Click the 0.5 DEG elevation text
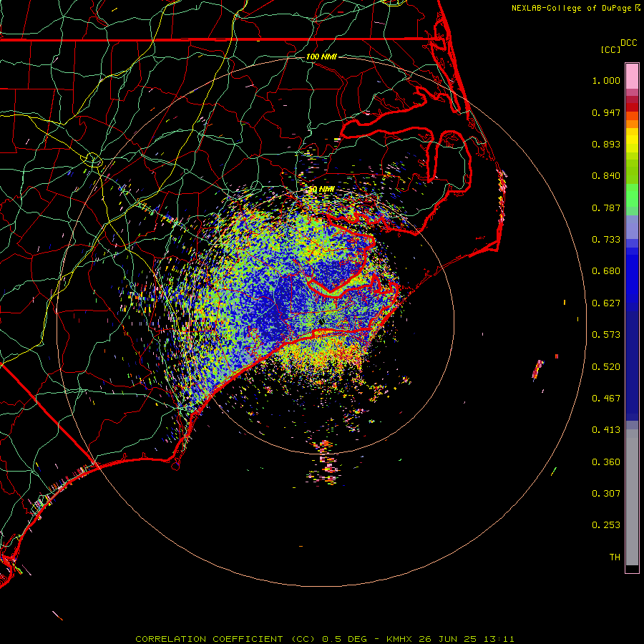This screenshot has width=644, height=644. [344, 639]
